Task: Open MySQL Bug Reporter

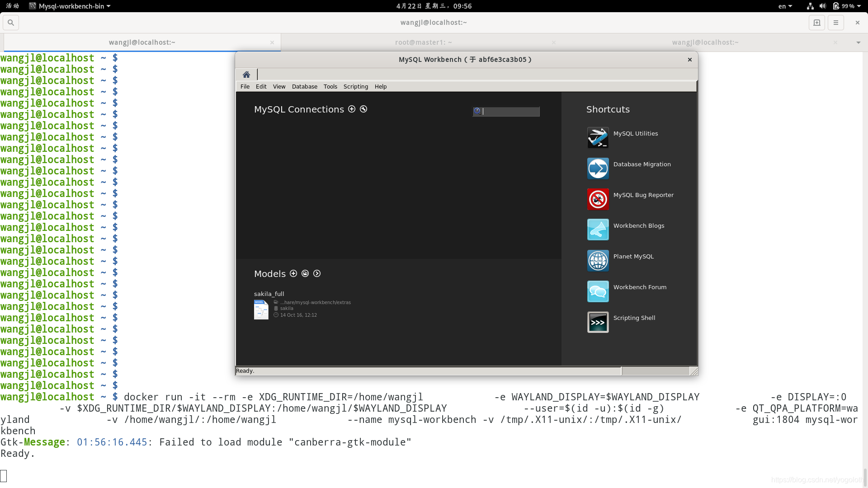Action: (x=598, y=199)
